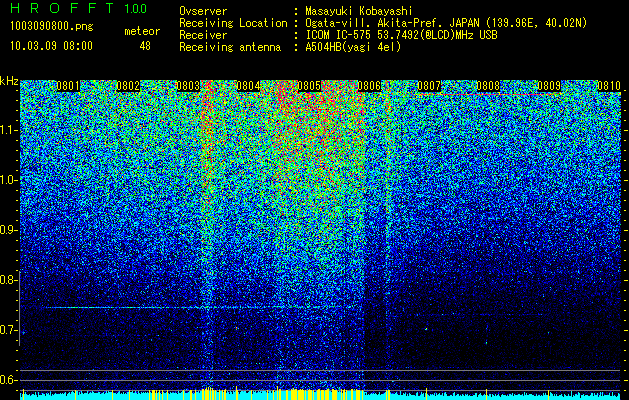
Task: Click the kHz axis unit label
Action: pyautogui.click(x=9, y=81)
